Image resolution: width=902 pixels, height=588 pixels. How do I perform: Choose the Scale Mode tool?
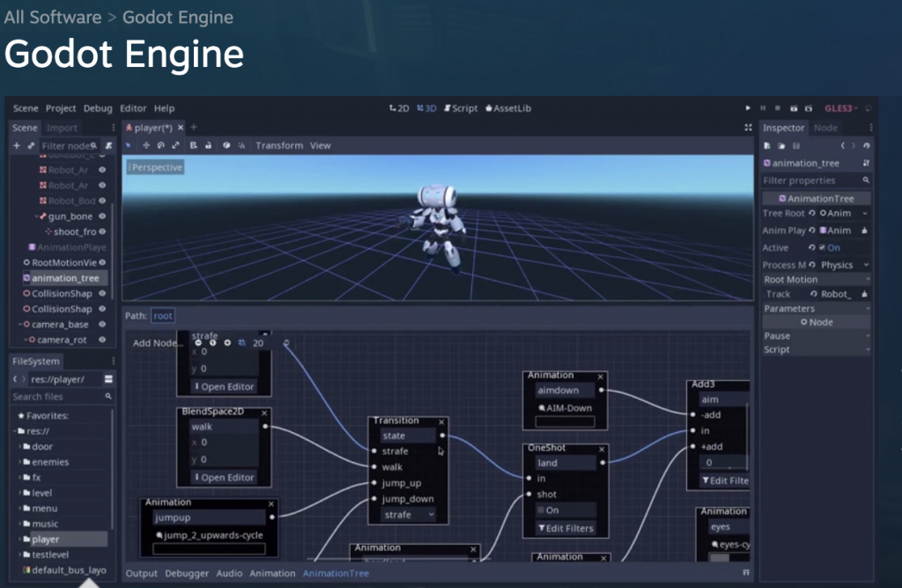[x=176, y=145]
